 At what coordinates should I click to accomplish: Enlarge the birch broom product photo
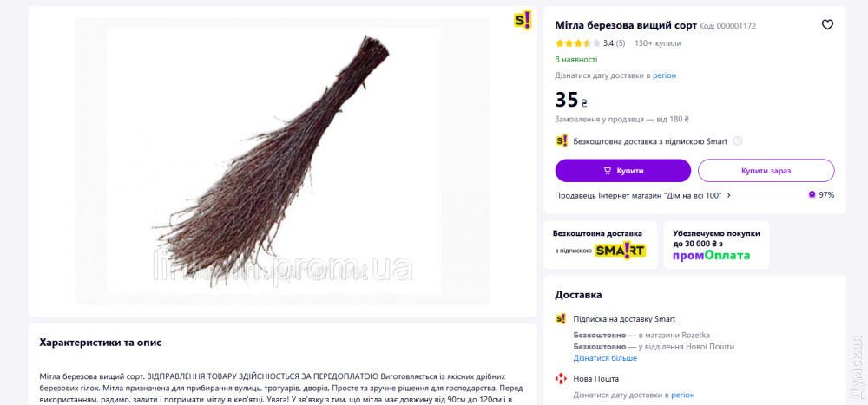click(282, 161)
